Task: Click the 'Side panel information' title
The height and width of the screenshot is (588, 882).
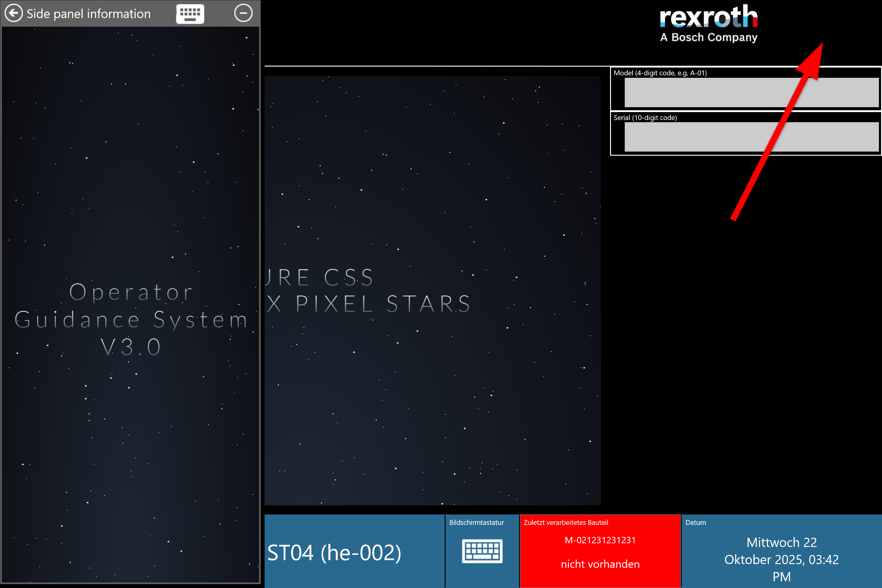Action: point(89,14)
